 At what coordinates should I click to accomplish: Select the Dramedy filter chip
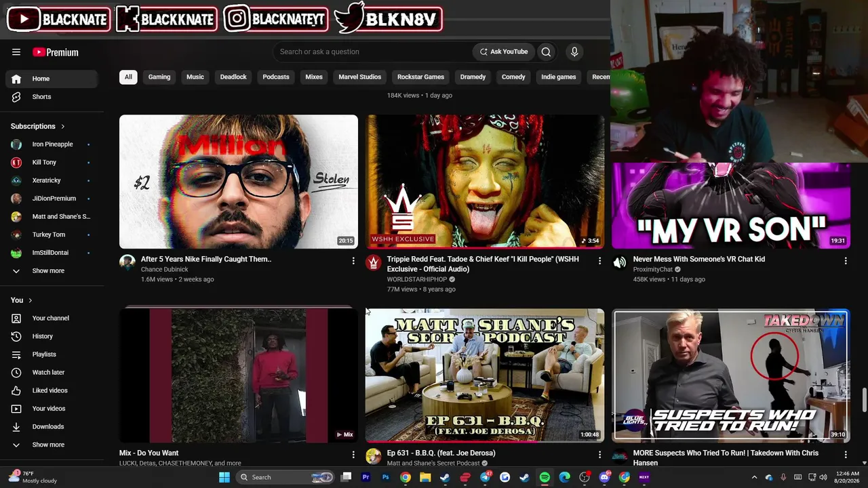coord(473,77)
